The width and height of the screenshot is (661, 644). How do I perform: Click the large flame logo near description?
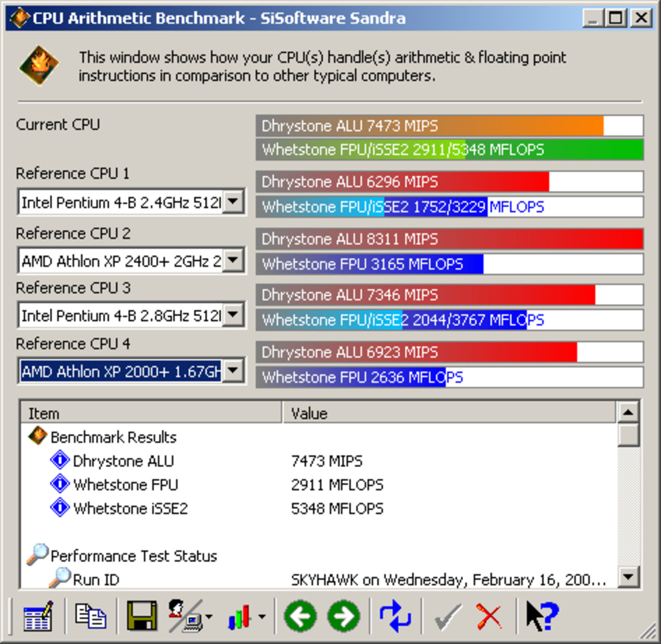point(39,66)
